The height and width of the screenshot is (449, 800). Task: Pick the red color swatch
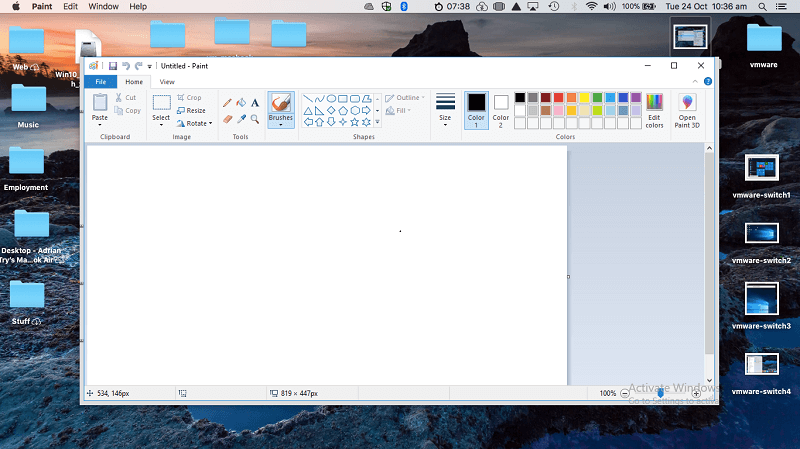coord(559,97)
